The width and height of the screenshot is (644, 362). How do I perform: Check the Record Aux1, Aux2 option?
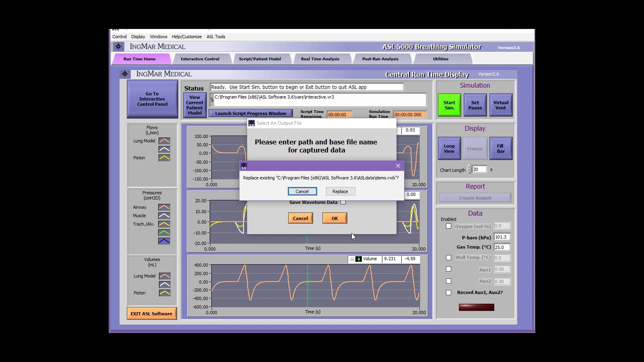(448, 293)
